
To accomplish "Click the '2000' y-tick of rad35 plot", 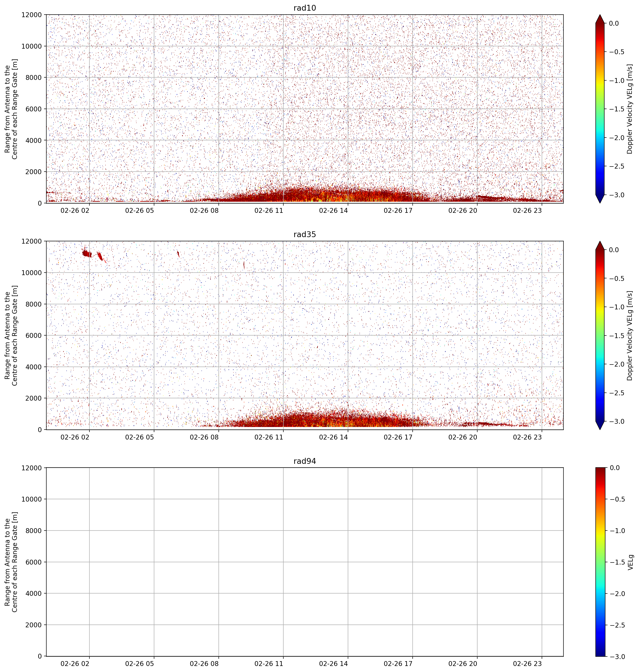I will click(x=34, y=398).
